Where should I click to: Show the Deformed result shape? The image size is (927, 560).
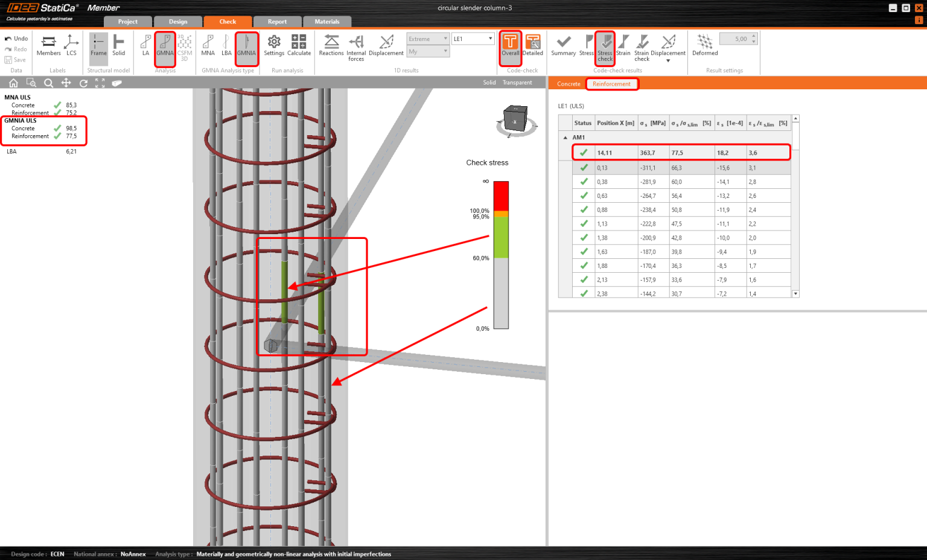[x=704, y=47]
